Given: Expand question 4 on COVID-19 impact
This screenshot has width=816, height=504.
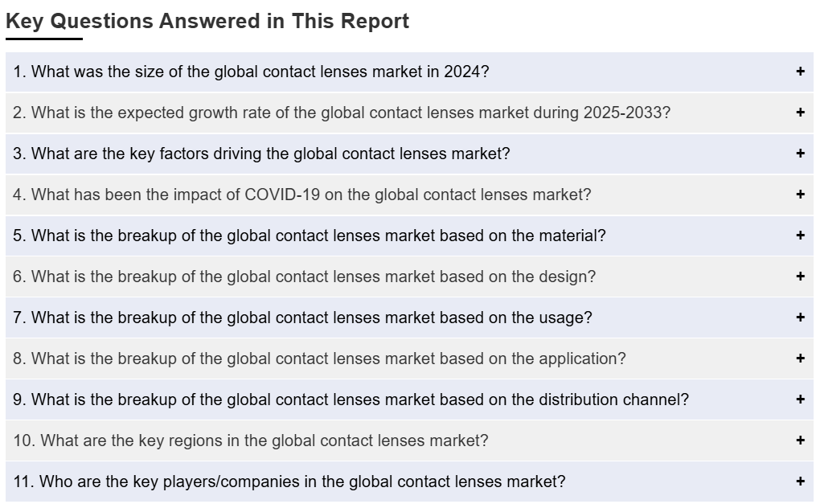Looking at the screenshot, I should pos(301,195).
